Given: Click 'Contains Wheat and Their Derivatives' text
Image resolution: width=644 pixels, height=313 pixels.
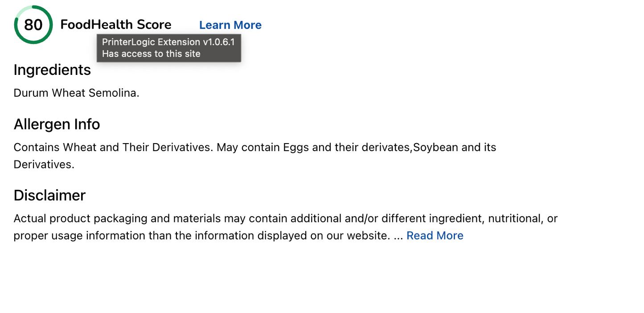Looking at the screenshot, I should 113,147.
